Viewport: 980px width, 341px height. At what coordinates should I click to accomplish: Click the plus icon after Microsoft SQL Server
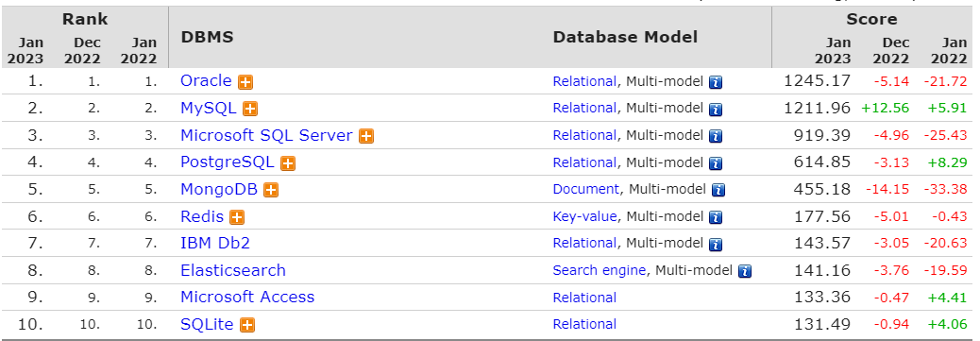tap(366, 136)
